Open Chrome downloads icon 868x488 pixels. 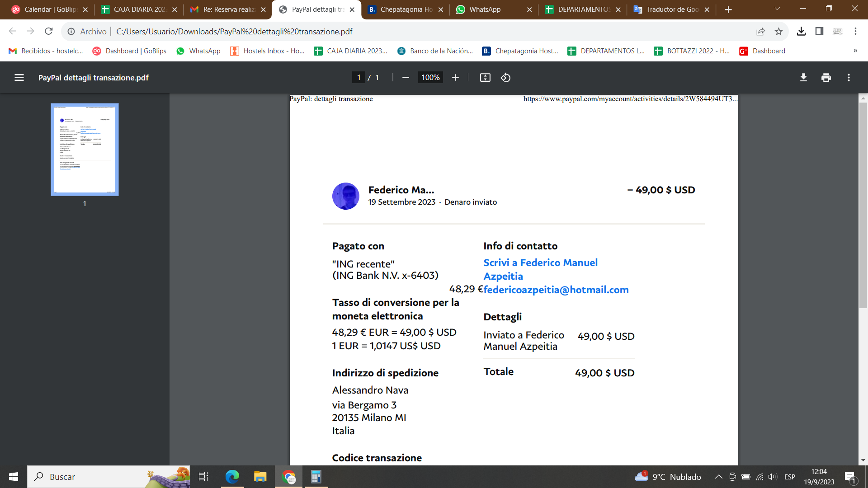point(801,31)
